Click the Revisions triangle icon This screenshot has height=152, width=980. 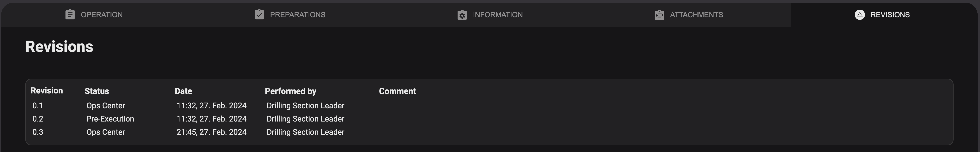point(859,14)
